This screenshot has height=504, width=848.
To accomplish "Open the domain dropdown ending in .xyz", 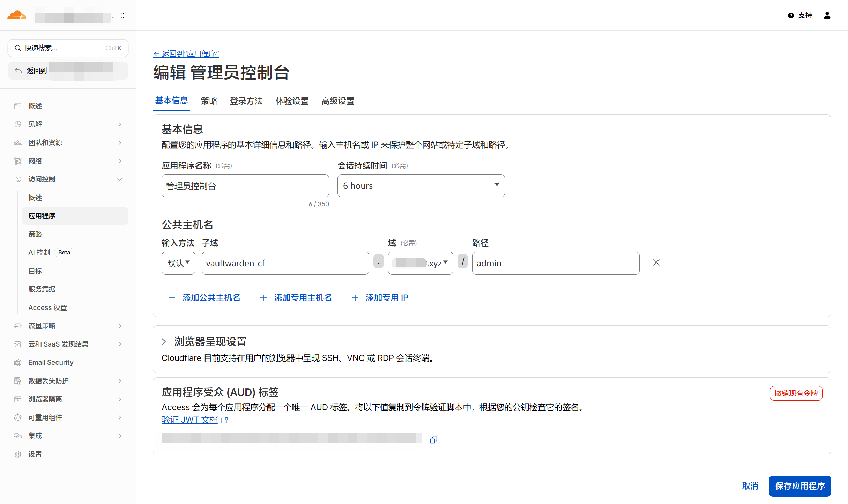I will [x=420, y=263].
